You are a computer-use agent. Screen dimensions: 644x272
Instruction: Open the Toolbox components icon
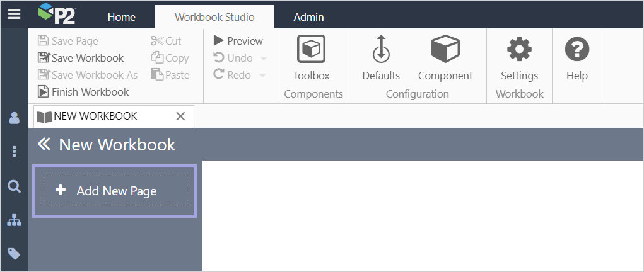click(x=311, y=50)
